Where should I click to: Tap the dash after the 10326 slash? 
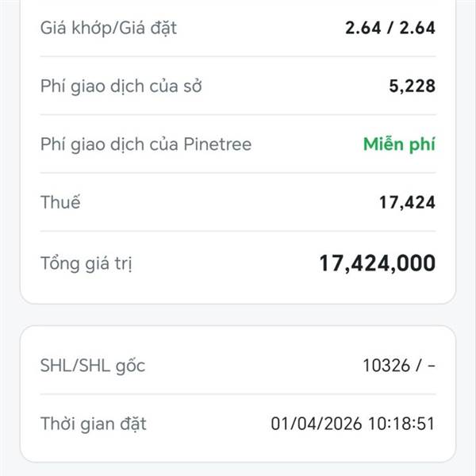coord(432,366)
